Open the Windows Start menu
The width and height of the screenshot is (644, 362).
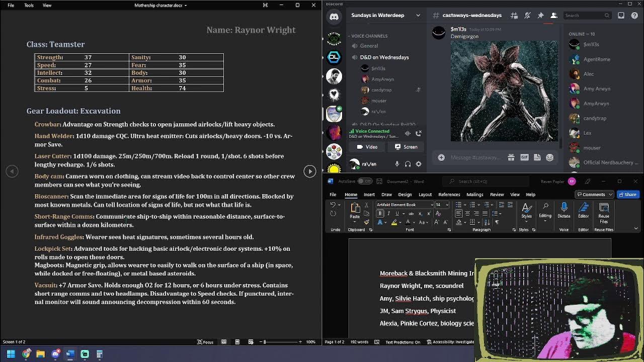(x=11, y=354)
